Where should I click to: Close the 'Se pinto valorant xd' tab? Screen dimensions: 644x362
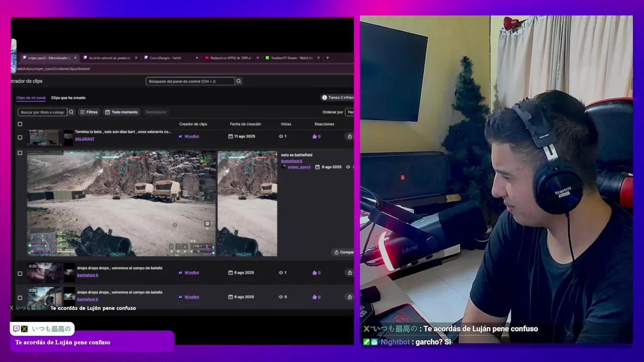click(135, 58)
